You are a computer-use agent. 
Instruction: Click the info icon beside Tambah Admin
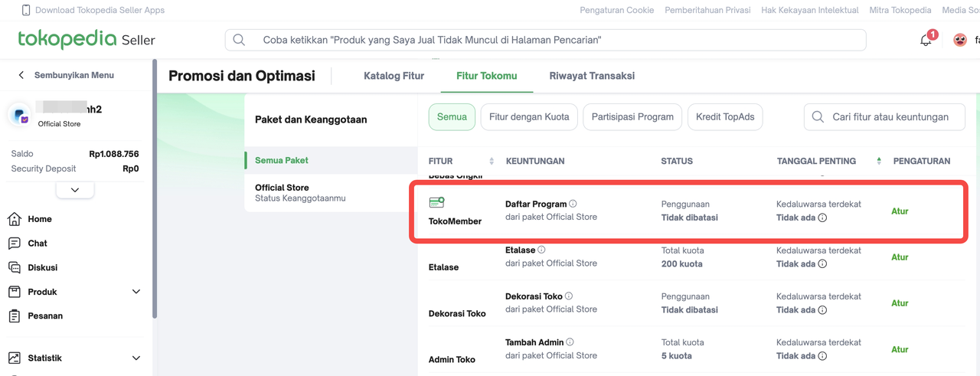tap(570, 342)
